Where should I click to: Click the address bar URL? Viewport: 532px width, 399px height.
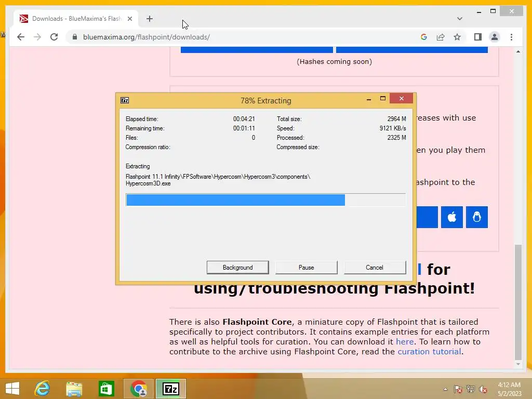click(x=146, y=37)
